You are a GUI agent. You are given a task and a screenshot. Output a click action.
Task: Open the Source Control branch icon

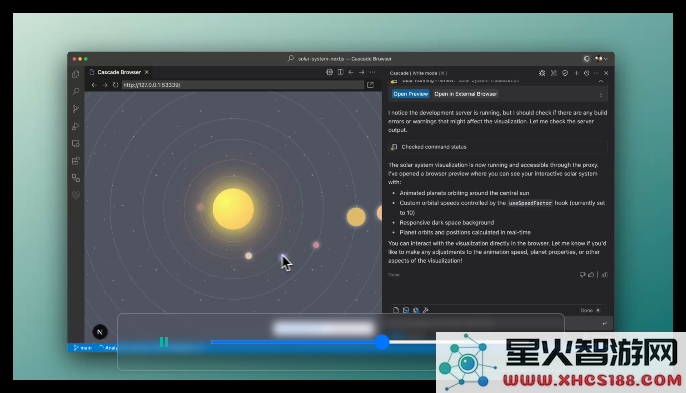[x=76, y=109]
